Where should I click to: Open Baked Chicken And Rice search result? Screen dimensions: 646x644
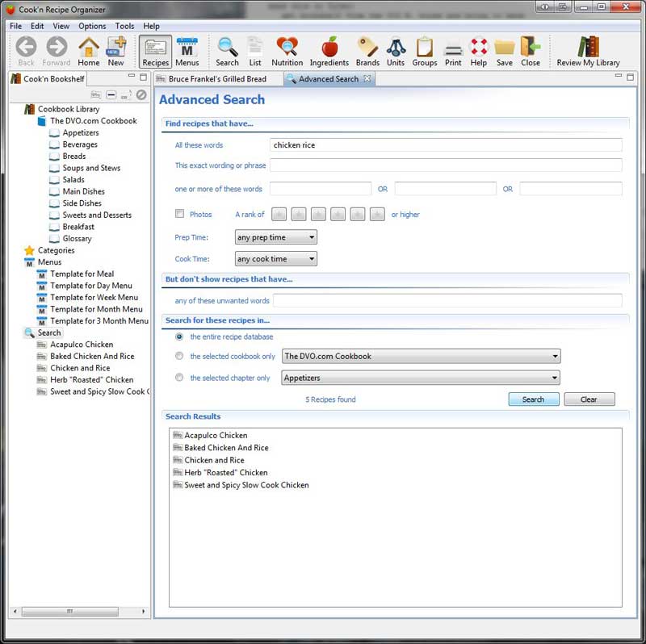[x=226, y=448]
